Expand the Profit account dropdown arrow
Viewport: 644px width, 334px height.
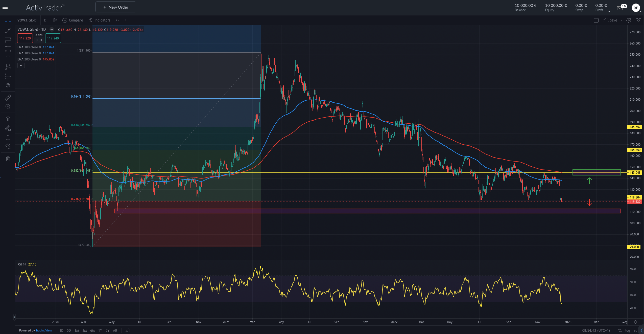pyautogui.click(x=609, y=11)
